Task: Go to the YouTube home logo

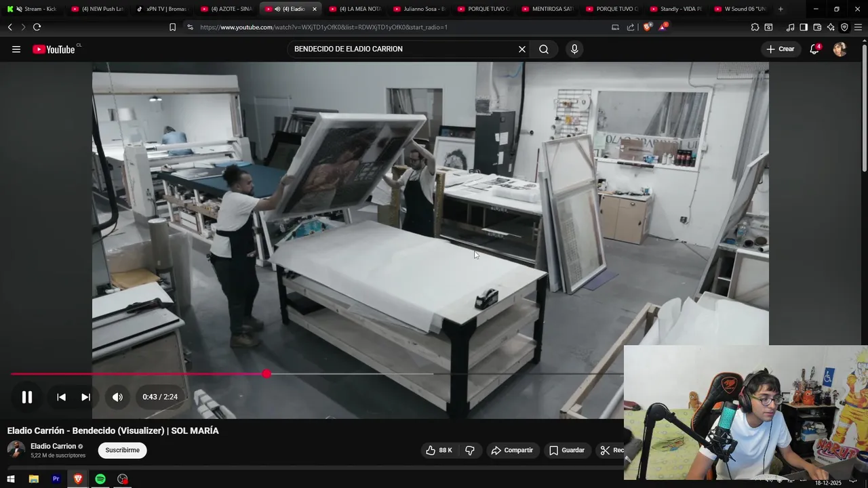Action: pos(54,49)
